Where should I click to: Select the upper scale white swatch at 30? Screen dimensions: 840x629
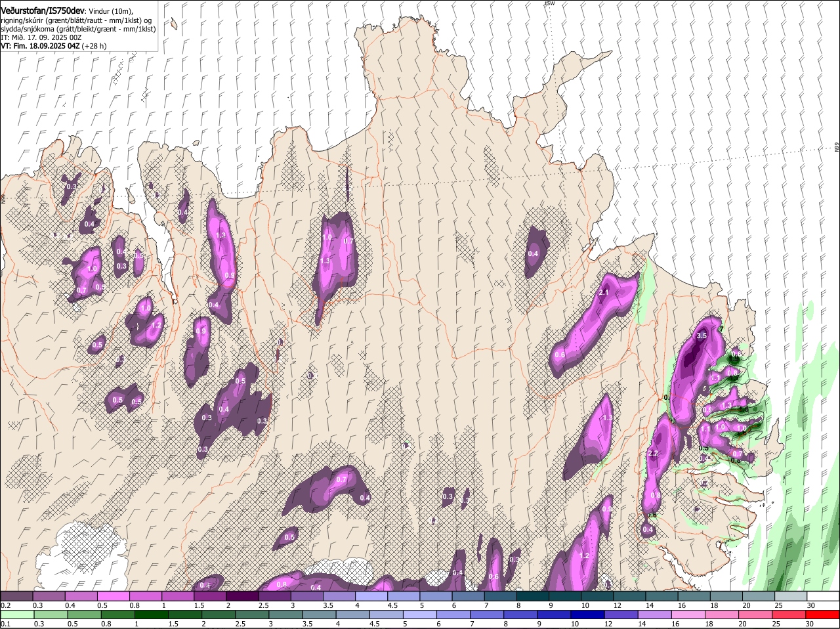click(823, 596)
